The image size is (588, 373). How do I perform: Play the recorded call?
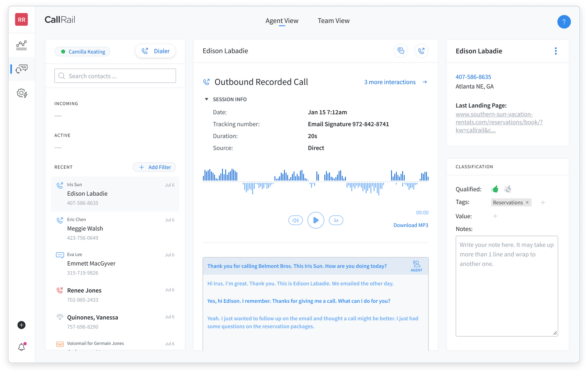coord(316,220)
